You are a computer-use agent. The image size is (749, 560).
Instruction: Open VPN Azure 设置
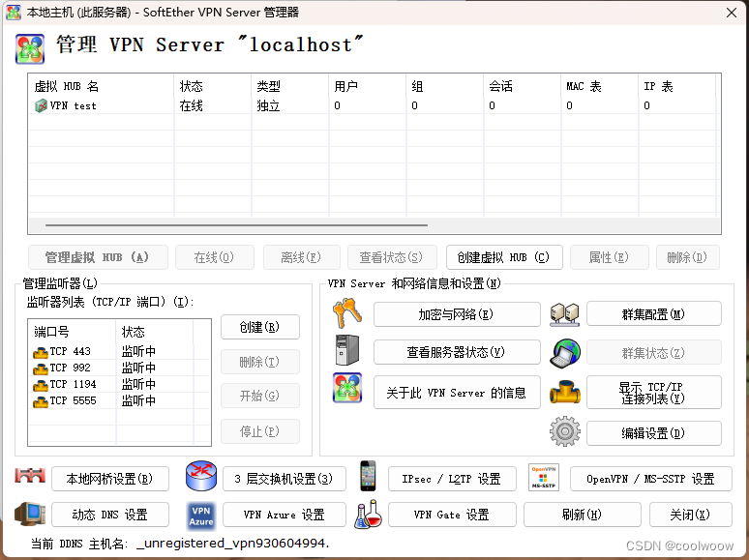pos(285,515)
